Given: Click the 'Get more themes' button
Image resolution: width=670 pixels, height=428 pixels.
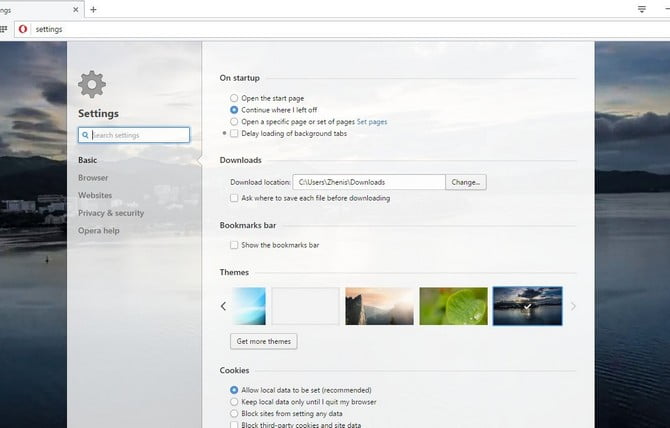Looking at the screenshot, I should [x=264, y=341].
